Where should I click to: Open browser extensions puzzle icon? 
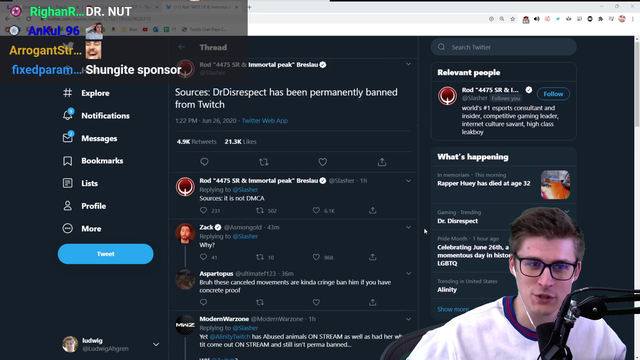[x=600, y=19]
